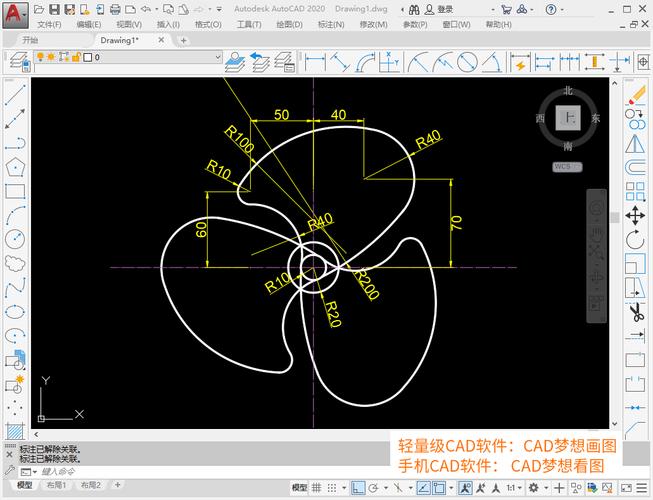Viewport: 653px width, 500px height.
Task: Select the Diameter dimension tool
Action: pyautogui.click(x=467, y=62)
